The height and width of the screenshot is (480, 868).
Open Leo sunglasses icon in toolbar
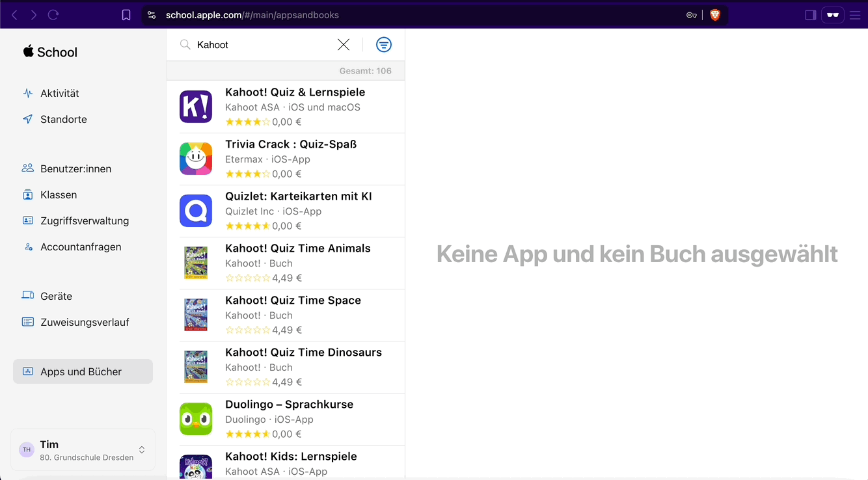point(833,15)
